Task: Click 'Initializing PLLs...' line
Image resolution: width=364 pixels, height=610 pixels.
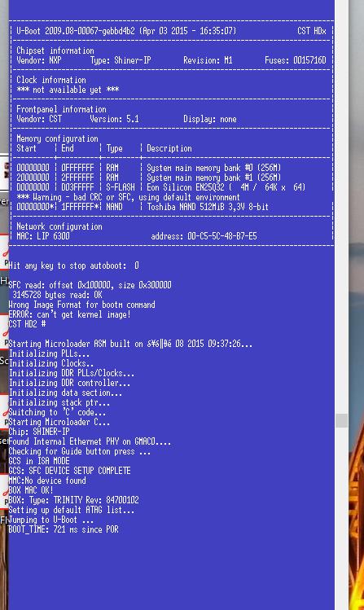Action: [49, 353]
